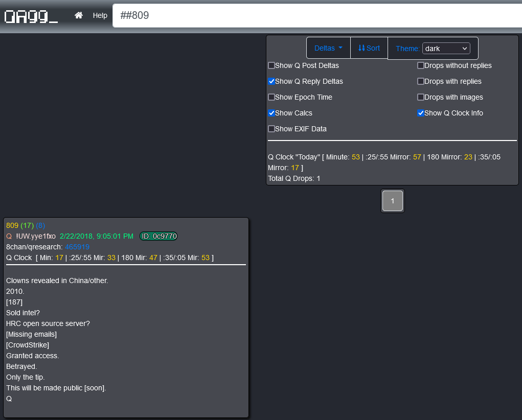Enable Drops with images filter
Viewport: 522px width, 420px height.
click(421, 97)
